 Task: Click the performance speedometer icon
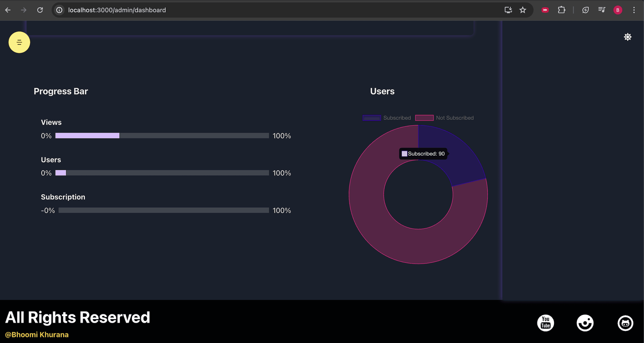(x=585, y=10)
